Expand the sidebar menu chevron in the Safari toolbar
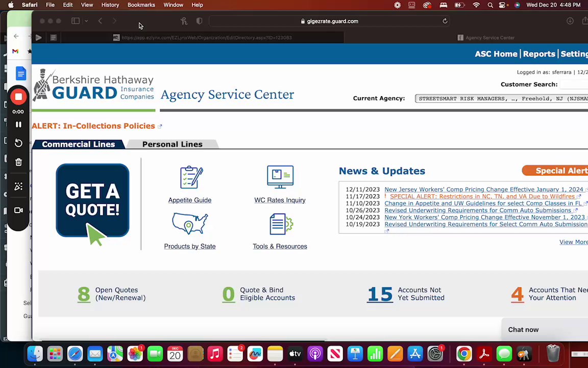The image size is (588, 368). coord(86,21)
